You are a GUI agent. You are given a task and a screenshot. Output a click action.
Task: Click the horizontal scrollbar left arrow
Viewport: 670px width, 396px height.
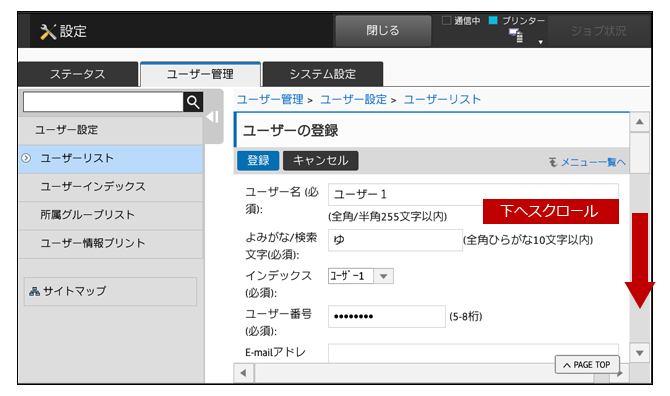click(244, 373)
